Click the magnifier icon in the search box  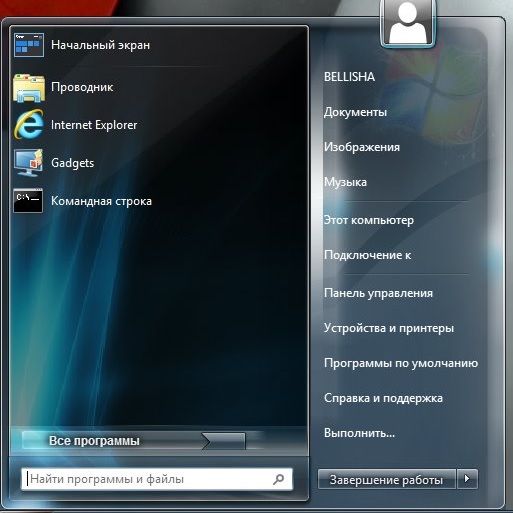coord(279,479)
